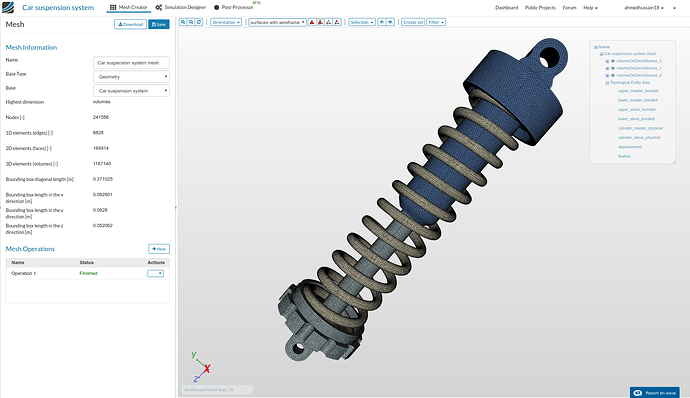The image size is (690, 398).
Task: Select the upper_master_bonded entity set
Action: (638, 91)
